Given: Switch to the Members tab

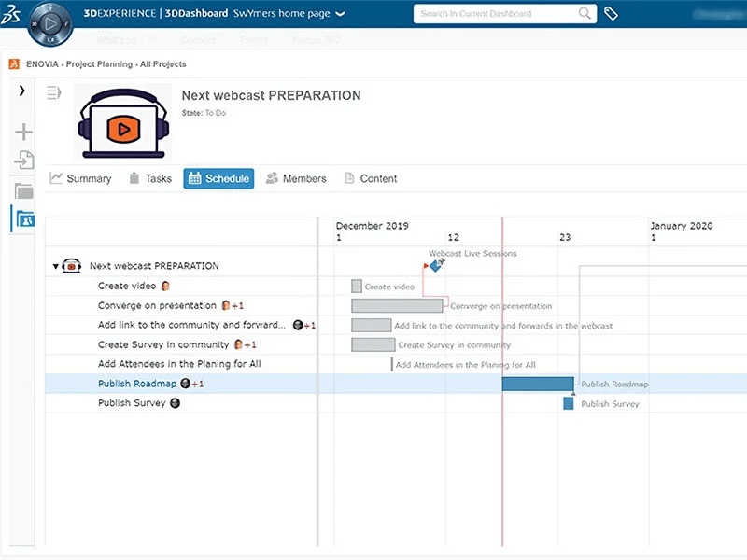Looking at the screenshot, I should [x=303, y=178].
